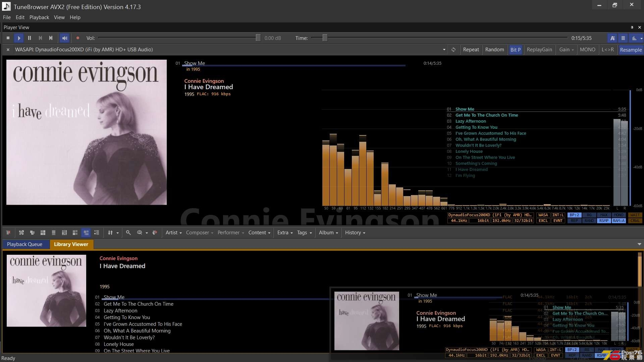The height and width of the screenshot is (362, 644).
Task: Pause the current track
Action: (x=30, y=38)
